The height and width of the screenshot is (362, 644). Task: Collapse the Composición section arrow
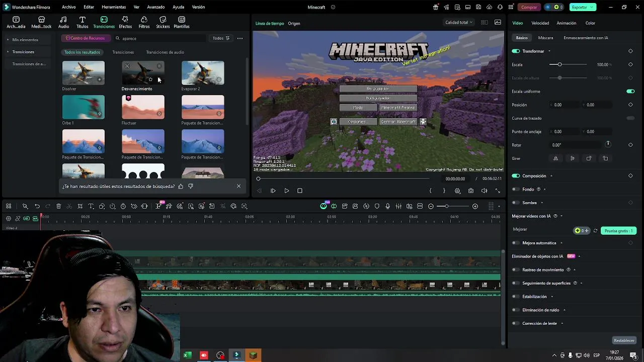point(551,176)
